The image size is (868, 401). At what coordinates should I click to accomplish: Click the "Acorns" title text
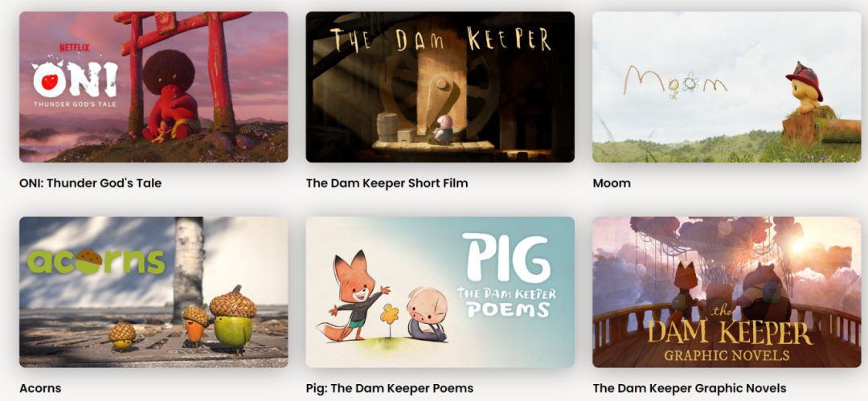40,387
